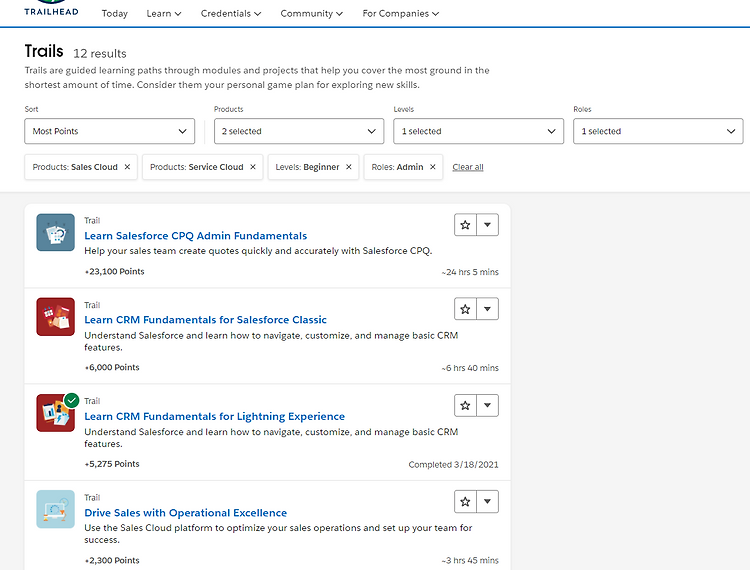Expand options arrow for CPQ Admin Fundamentals
Screen dimensions: 750x570
click(487, 225)
